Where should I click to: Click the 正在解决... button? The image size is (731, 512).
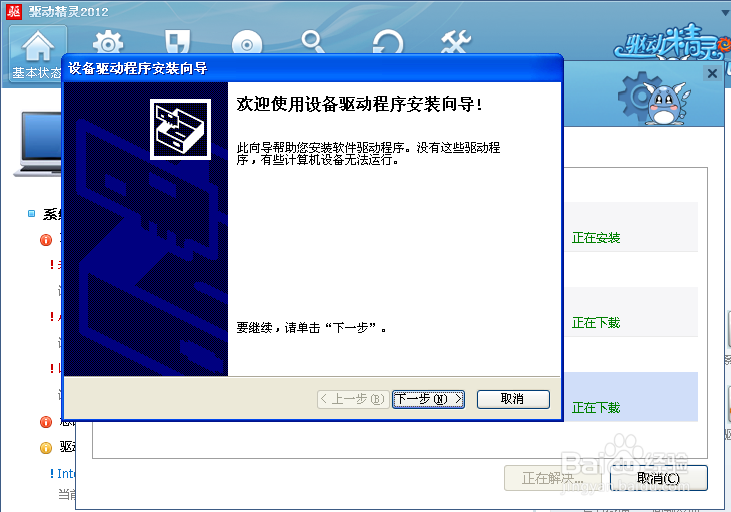tap(552, 478)
